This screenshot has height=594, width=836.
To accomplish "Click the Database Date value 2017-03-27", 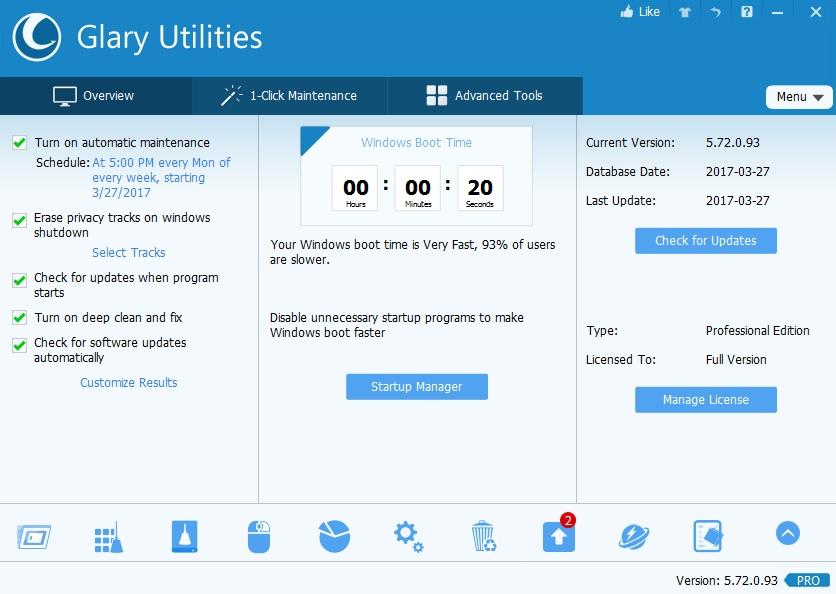I will click(x=737, y=172).
